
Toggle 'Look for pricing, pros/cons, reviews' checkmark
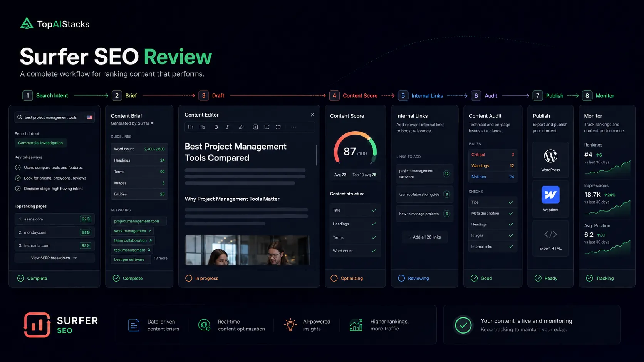18,178
